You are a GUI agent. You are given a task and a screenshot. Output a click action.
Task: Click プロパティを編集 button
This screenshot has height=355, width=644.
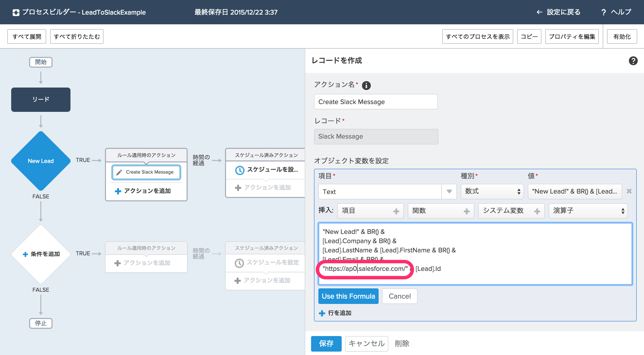(572, 36)
